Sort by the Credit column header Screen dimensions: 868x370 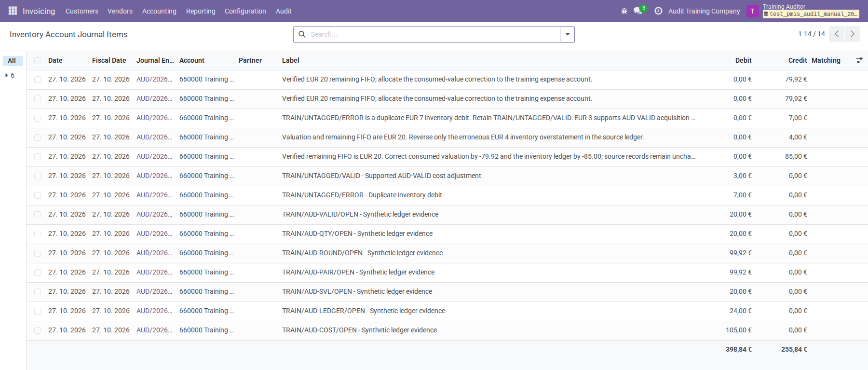[798, 60]
